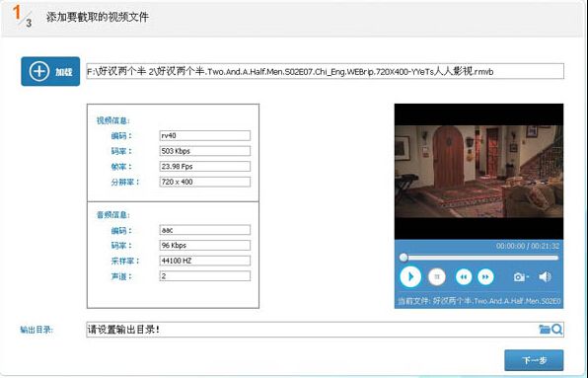Click the 加载 (load) video button
588x378 pixels.
click(x=50, y=71)
